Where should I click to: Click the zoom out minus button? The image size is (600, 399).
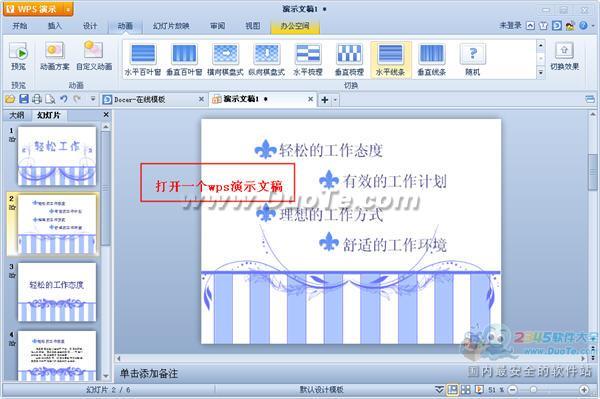tap(513, 390)
